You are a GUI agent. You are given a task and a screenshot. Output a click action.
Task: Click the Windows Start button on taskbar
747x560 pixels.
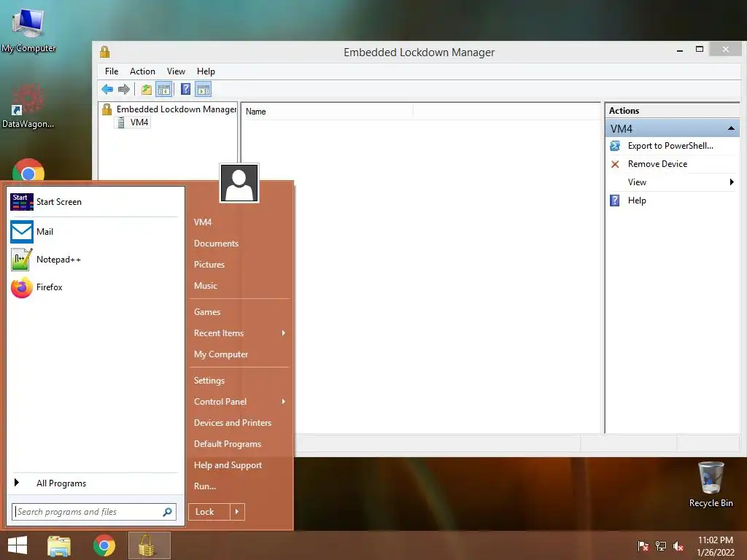point(18,545)
